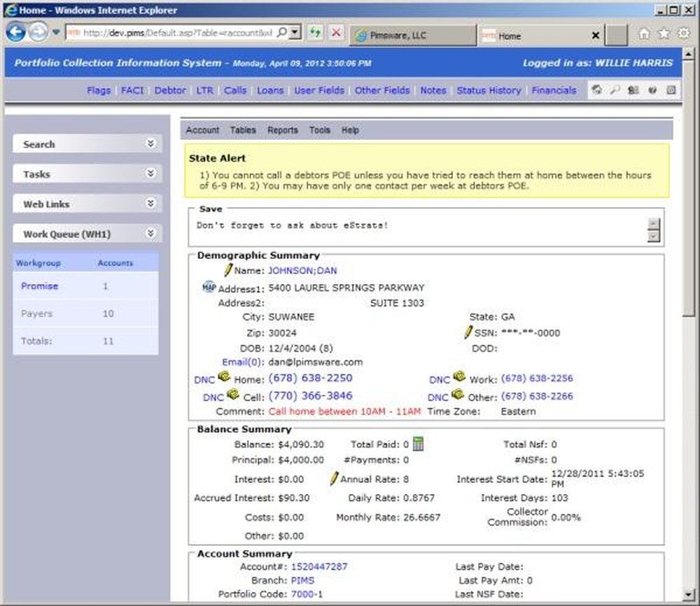Open the Debtor link
The image size is (700, 606).
click(x=170, y=90)
